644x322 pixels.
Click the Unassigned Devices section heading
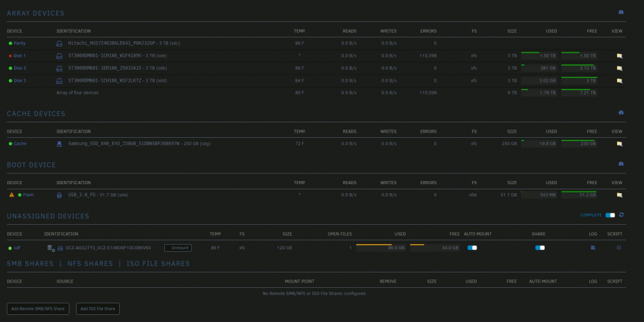click(x=48, y=216)
